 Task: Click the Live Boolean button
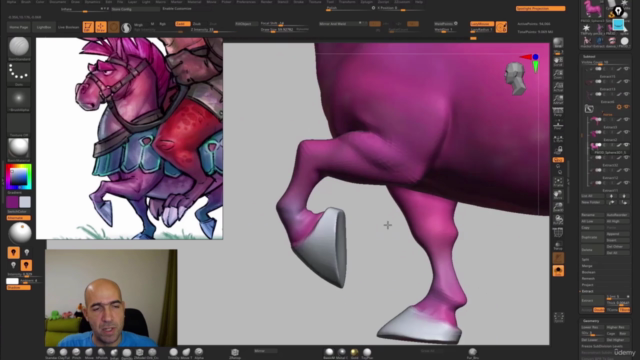click(68, 27)
